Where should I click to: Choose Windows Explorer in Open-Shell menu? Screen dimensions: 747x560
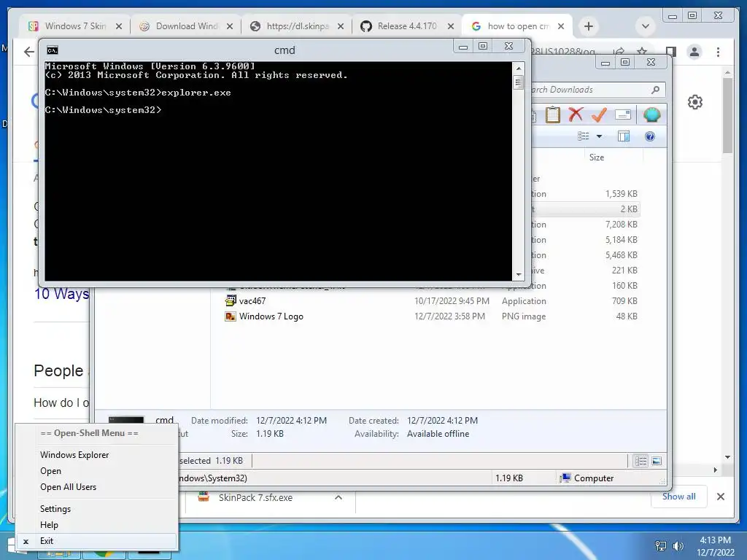pyautogui.click(x=74, y=455)
